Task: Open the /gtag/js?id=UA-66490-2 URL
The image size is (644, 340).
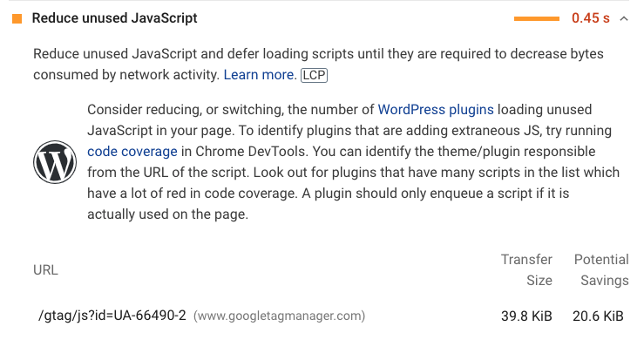Action: tap(112, 316)
